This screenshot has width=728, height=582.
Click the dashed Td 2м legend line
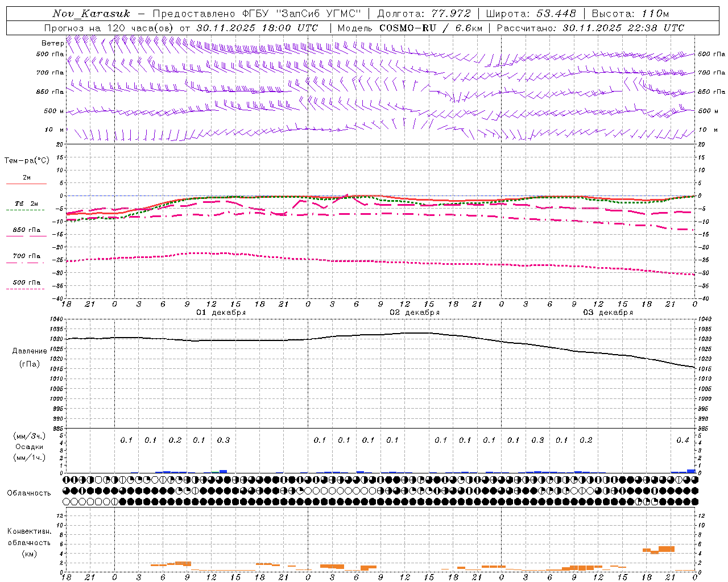point(26,210)
